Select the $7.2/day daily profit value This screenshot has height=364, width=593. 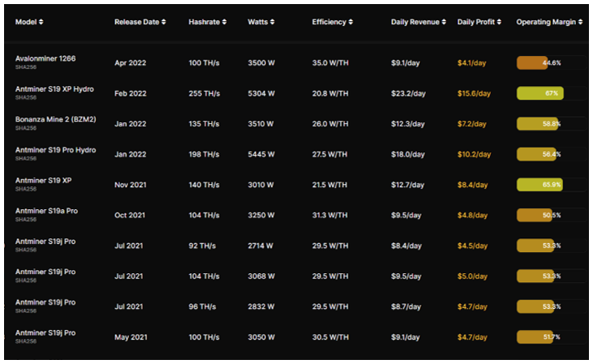[471, 123]
